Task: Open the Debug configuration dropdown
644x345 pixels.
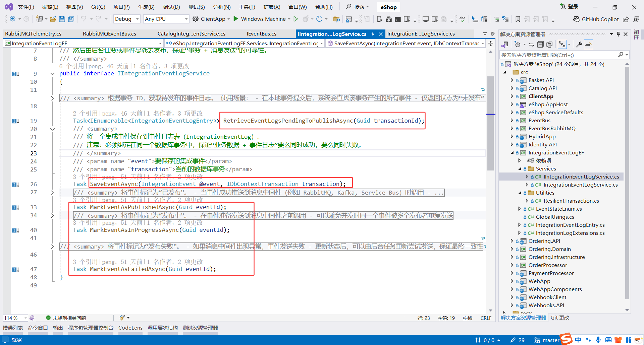Action: click(x=127, y=19)
